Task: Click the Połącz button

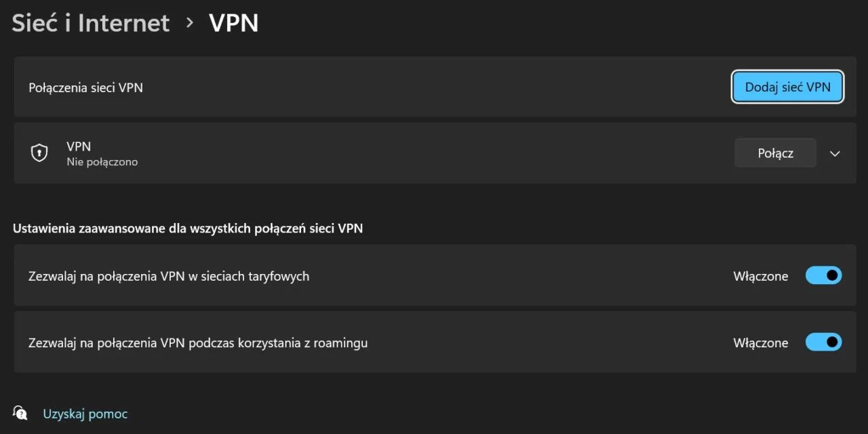Action: (775, 153)
